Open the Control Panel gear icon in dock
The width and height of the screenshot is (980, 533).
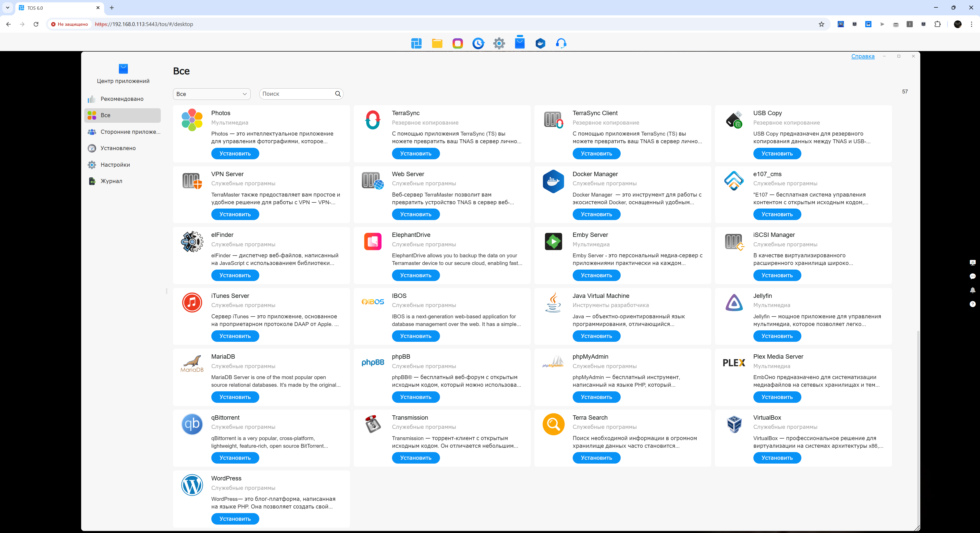[x=499, y=43]
